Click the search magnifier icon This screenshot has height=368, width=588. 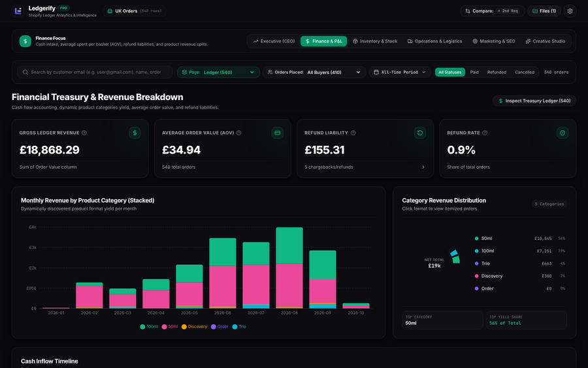click(x=25, y=72)
